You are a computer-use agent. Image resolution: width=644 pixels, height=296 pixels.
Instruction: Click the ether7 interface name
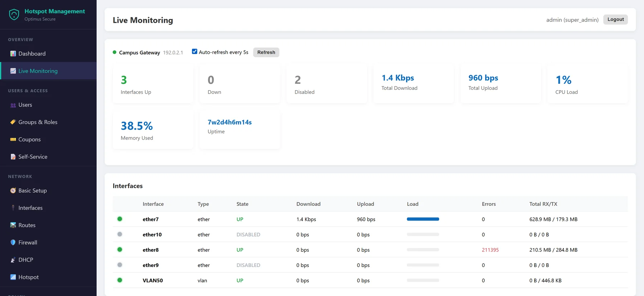(x=151, y=219)
